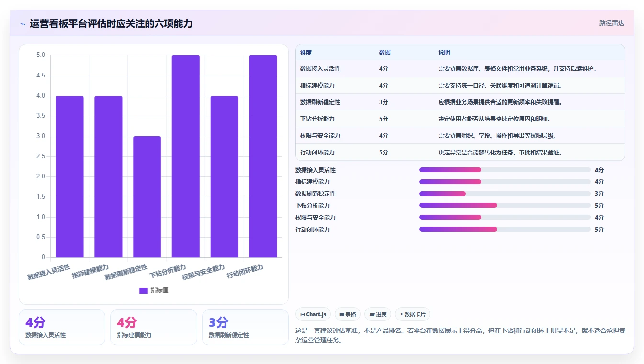Screen dimensions: 644x364
Task: Click the 数据接入灵活性 x-axis label under the chart
Action: point(49,272)
